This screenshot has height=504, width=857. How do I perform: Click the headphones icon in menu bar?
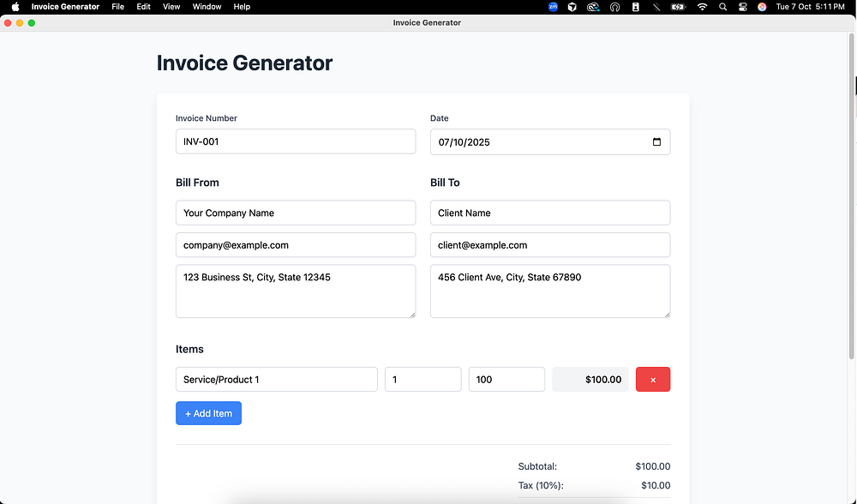pos(614,7)
